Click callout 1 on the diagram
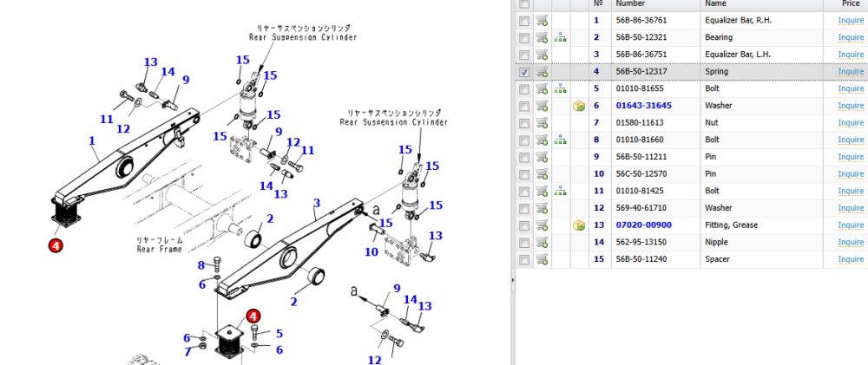 click(92, 141)
